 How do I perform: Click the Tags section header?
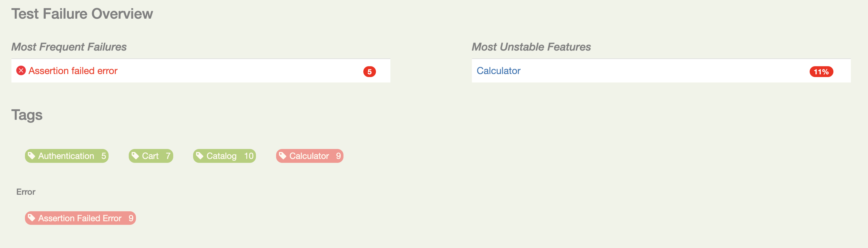pos(27,115)
